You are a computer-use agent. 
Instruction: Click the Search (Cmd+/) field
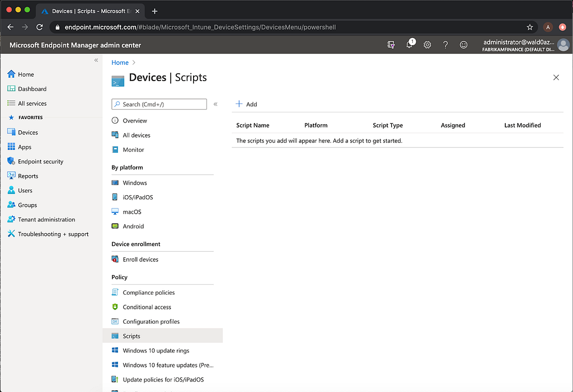click(x=159, y=104)
